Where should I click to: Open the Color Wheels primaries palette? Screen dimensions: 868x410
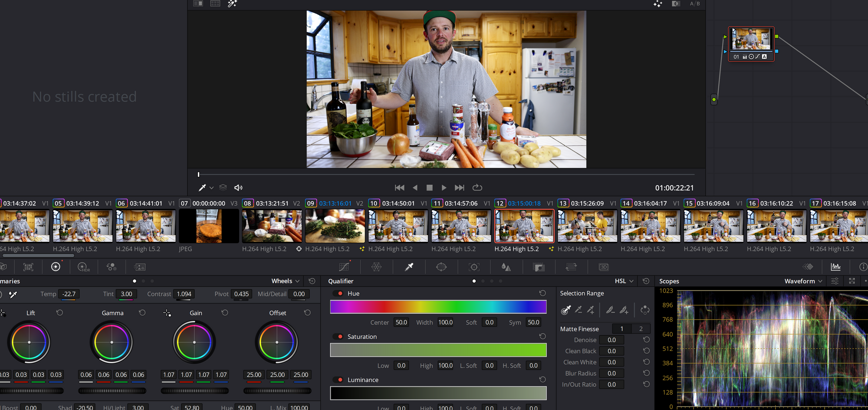56,267
